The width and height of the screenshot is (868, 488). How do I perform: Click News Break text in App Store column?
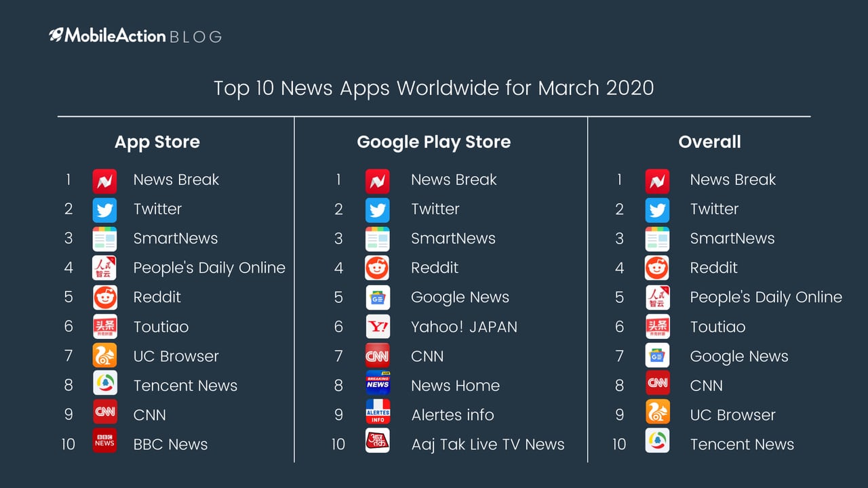176,180
